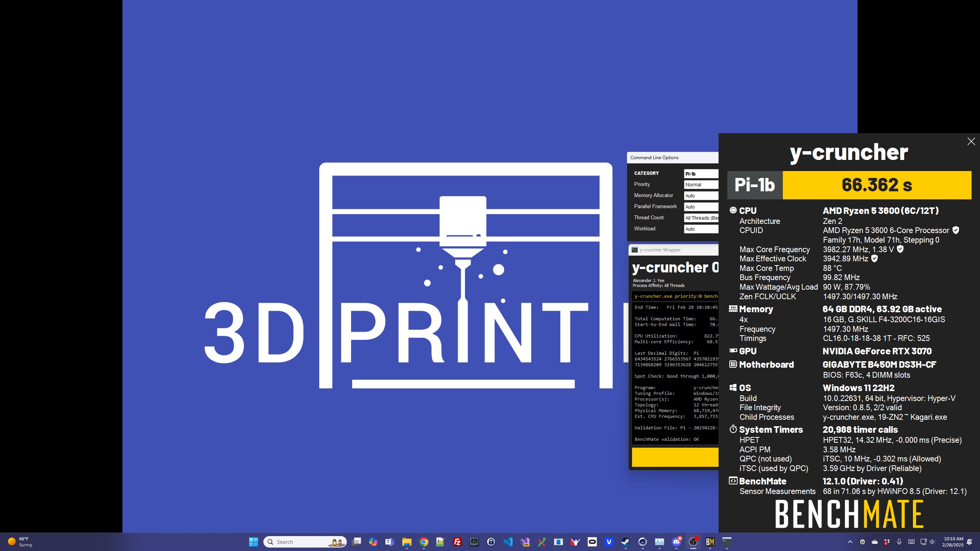Open File Explorer from the taskbar
This screenshot has width=980, height=551.
tap(407, 542)
